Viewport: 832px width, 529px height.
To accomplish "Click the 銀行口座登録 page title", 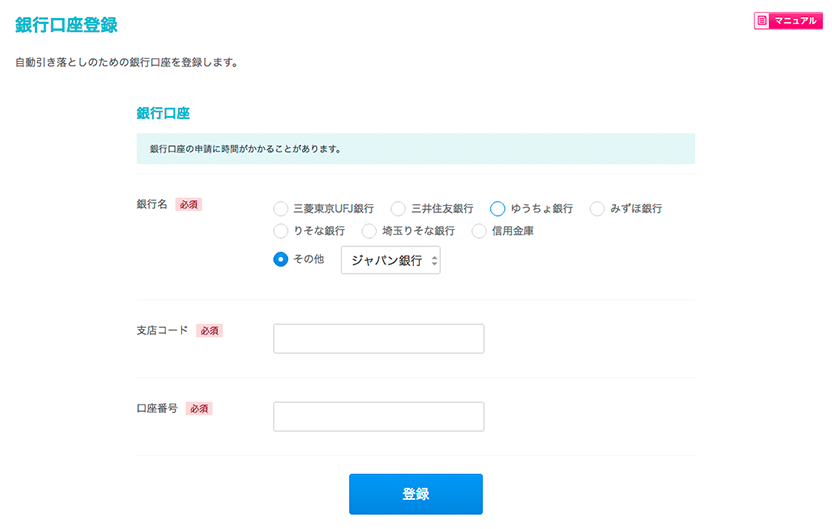I will pyautogui.click(x=66, y=25).
